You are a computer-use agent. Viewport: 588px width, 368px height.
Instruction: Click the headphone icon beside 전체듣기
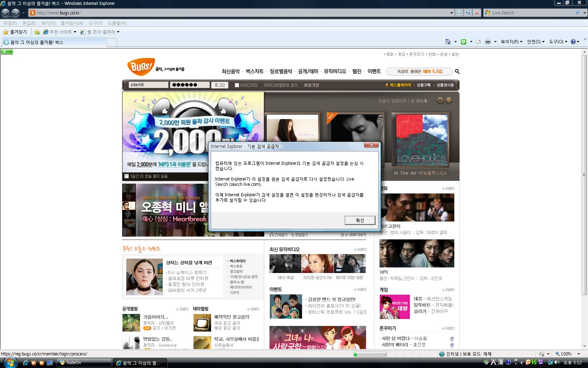point(272,235)
